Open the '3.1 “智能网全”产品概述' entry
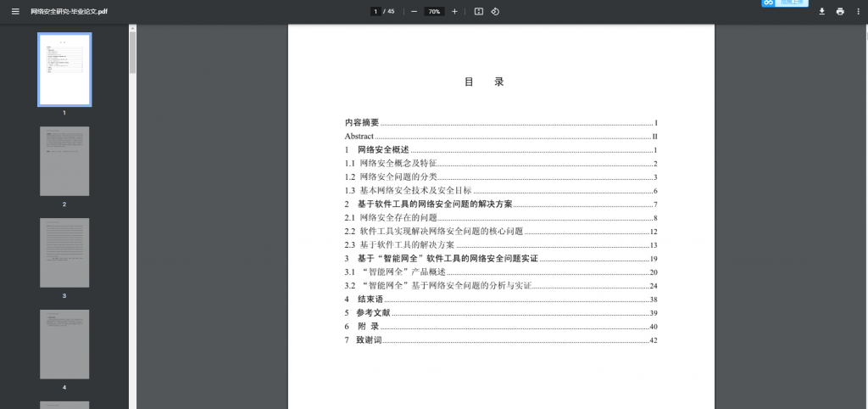Image resolution: width=868 pixels, height=409 pixels. point(501,272)
